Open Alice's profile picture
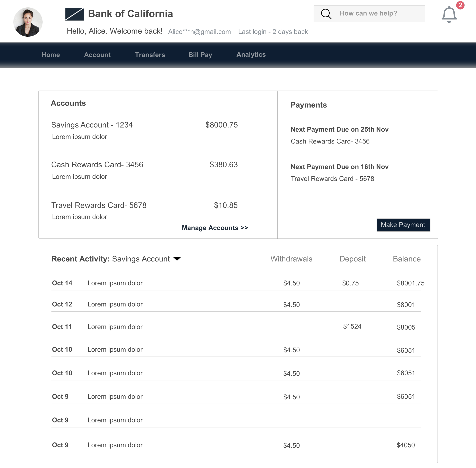Screen dimensions: 476x468 pyautogui.click(x=28, y=22)
